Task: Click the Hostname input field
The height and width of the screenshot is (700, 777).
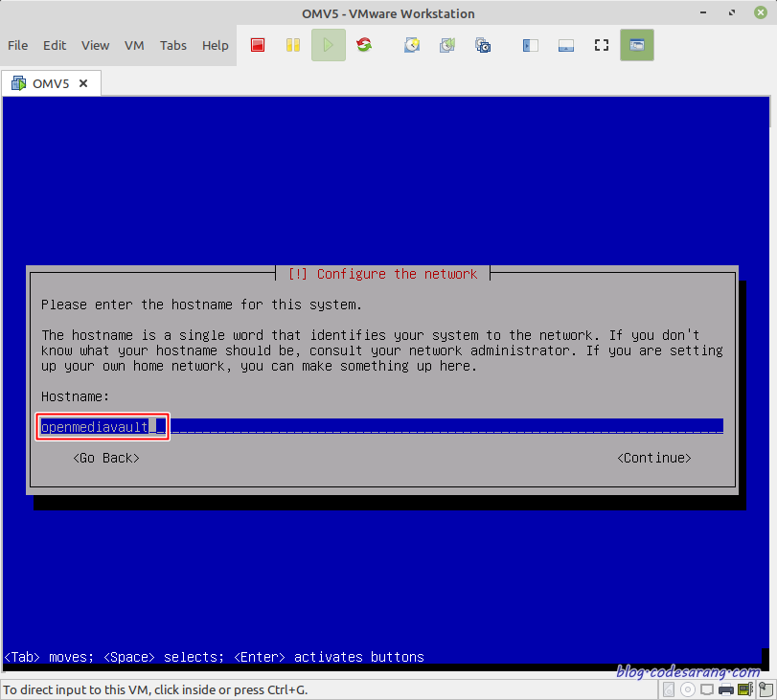Action: tap(381, 426)
